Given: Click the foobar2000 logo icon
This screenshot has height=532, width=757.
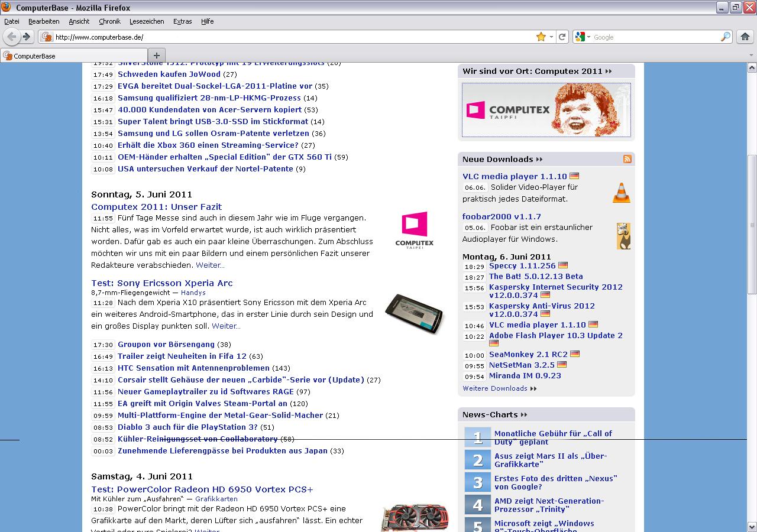Looking at the screenshot, I should (x=623, y=236).
